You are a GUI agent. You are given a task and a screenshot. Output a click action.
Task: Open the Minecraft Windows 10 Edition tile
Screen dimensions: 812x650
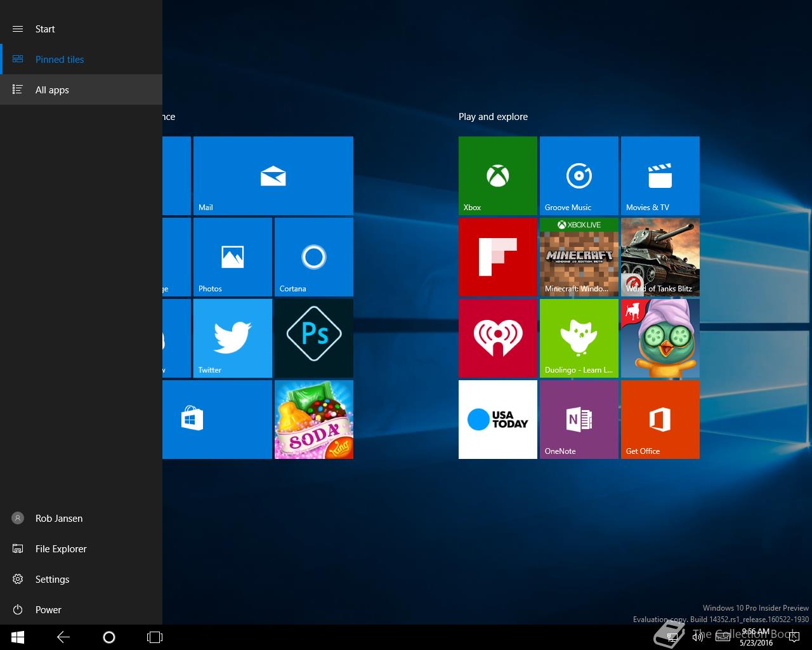pos(579,257)
